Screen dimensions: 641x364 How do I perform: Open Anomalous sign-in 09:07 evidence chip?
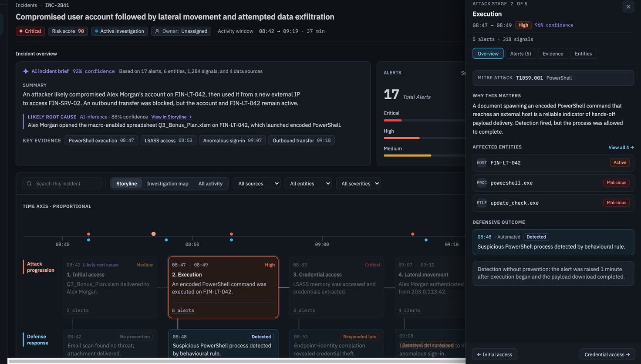pos(232,141)
